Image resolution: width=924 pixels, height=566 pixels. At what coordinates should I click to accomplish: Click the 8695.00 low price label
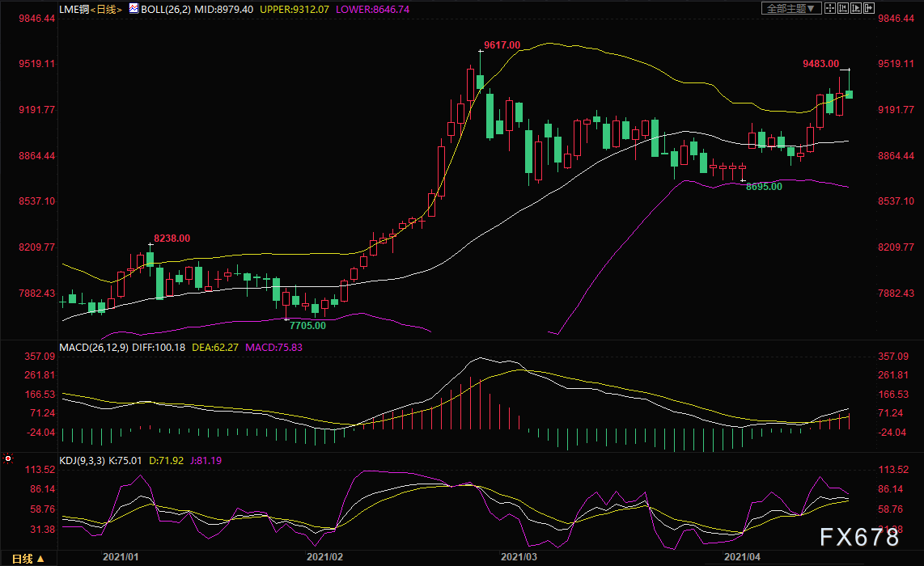764,186
